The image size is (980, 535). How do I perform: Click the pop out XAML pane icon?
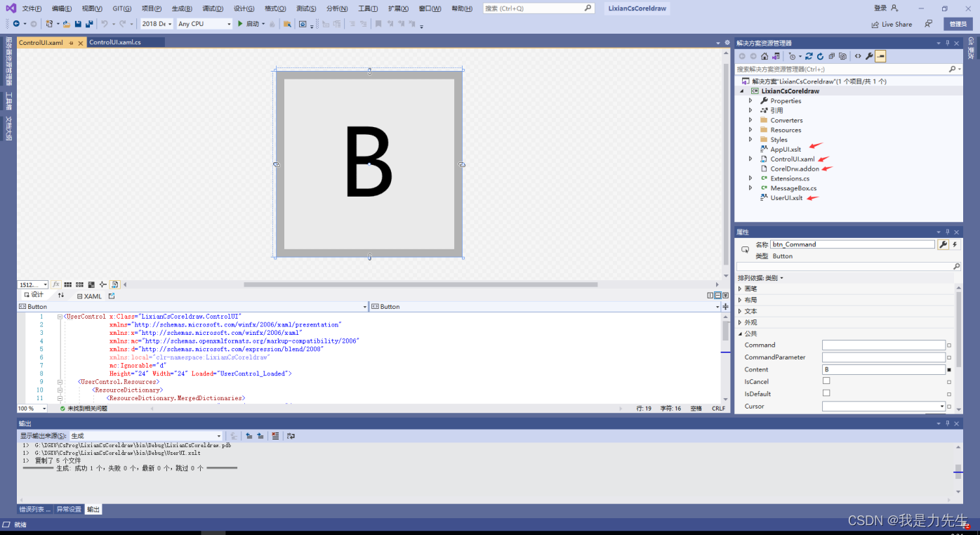pyautogui.click(x=112, y=296)
